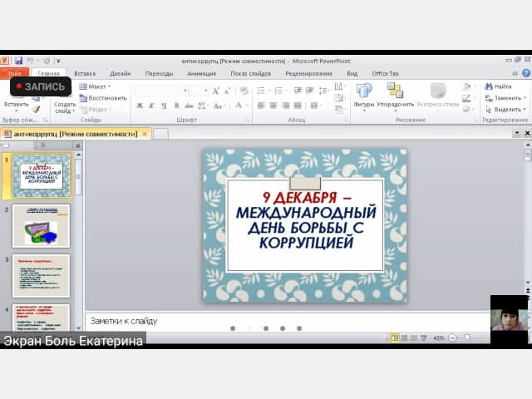Screen dimensions: 532x399
Task: Collapse the ribbon with the caret icon
Action: coord(515,73)
